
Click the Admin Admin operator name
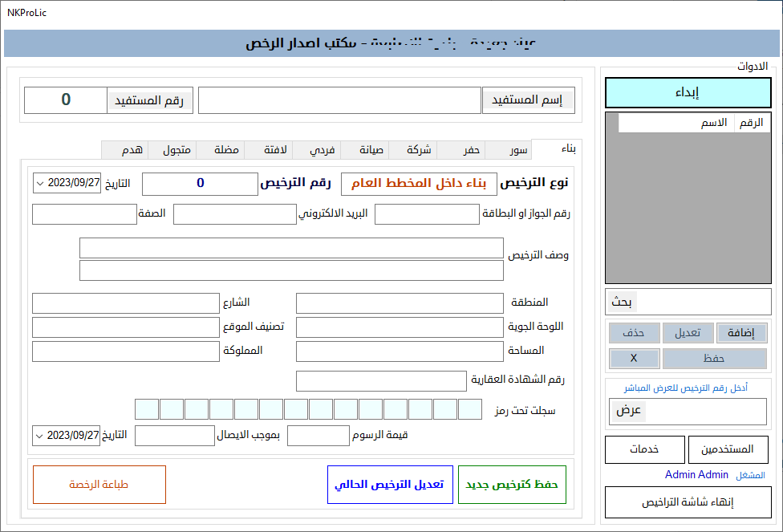click(696, 474)
